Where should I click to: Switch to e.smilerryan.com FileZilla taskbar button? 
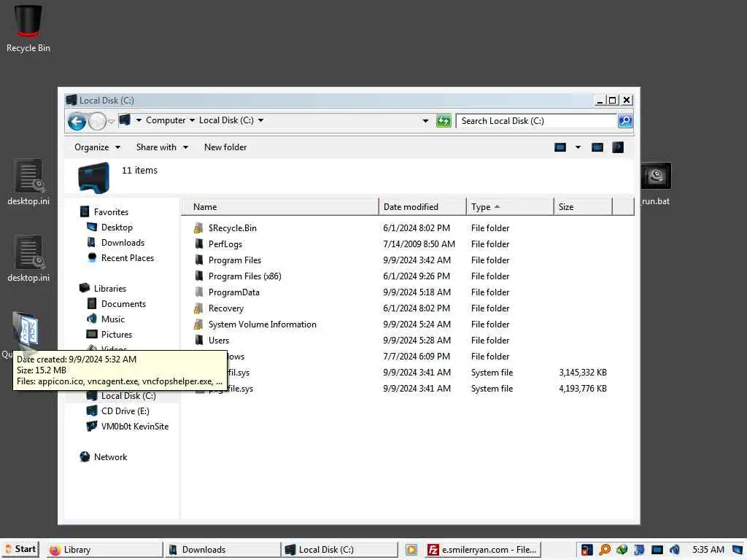pos(483,550)
